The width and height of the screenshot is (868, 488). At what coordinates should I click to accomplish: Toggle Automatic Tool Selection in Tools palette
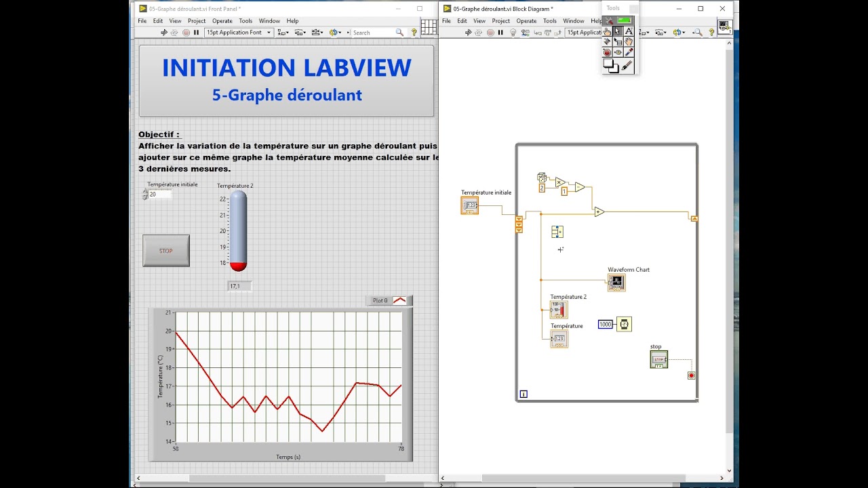618,20
